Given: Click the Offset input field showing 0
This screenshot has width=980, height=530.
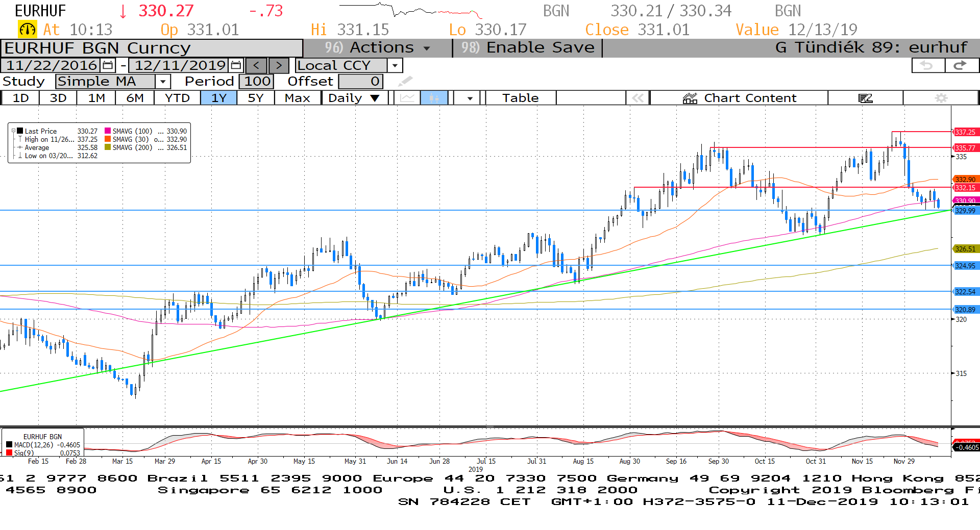Looking at the screenshot, I should click(x=361, y=81).
